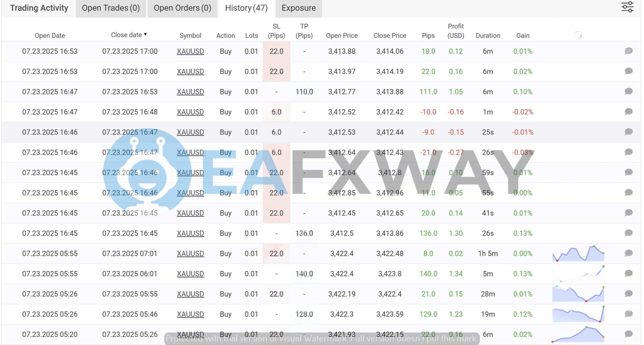Sort trades by the Pips column
644x345 pixels.
428,35
